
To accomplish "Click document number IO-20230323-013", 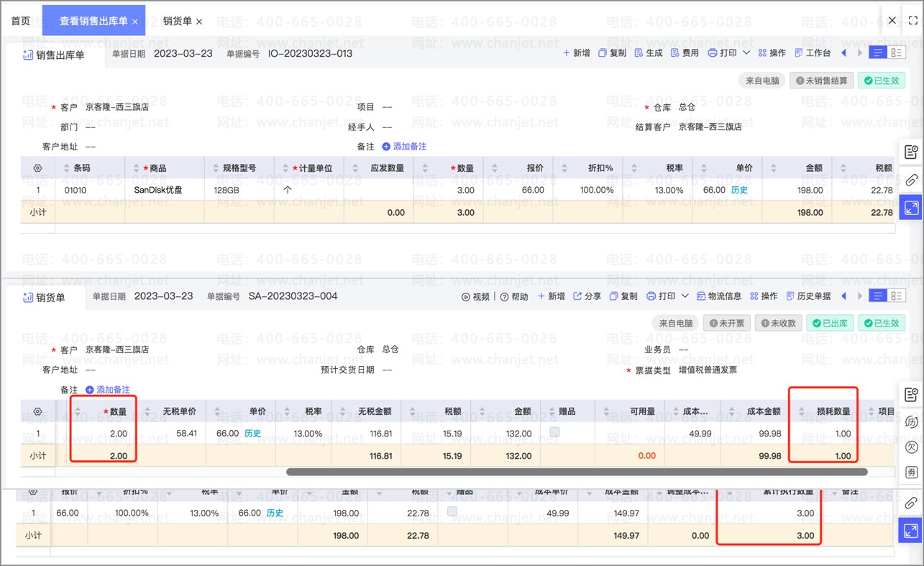I will point(311,53).
